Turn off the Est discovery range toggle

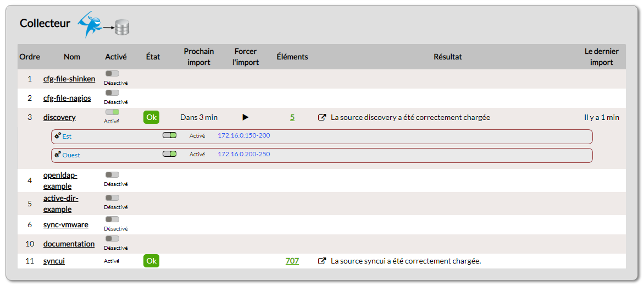pos(169,135)
